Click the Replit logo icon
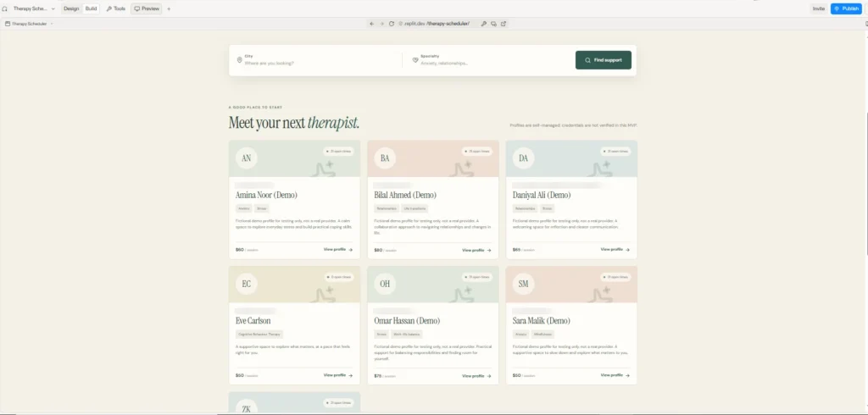The width and height of the screenshot is (868, 415). (5, 8)
